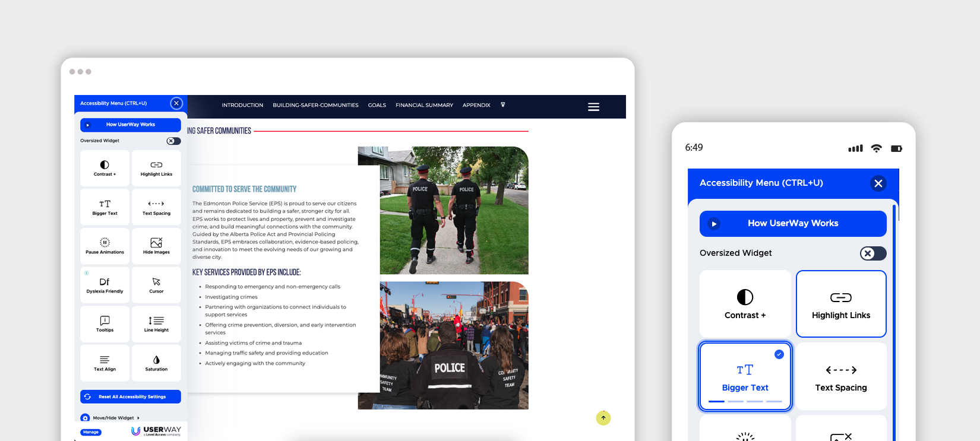Open the hamburger menu in site navbar
This screenshot has width=980, height=441.
593,107
